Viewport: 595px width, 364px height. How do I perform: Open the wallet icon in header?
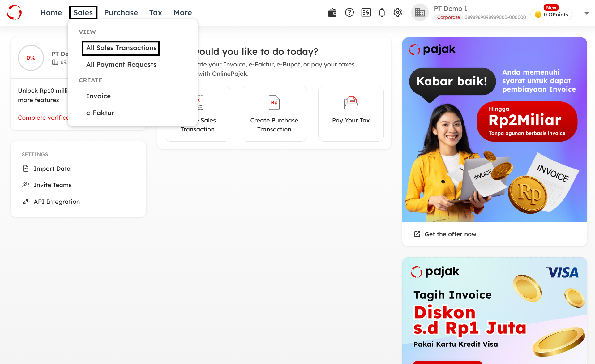tap(332, 13)
